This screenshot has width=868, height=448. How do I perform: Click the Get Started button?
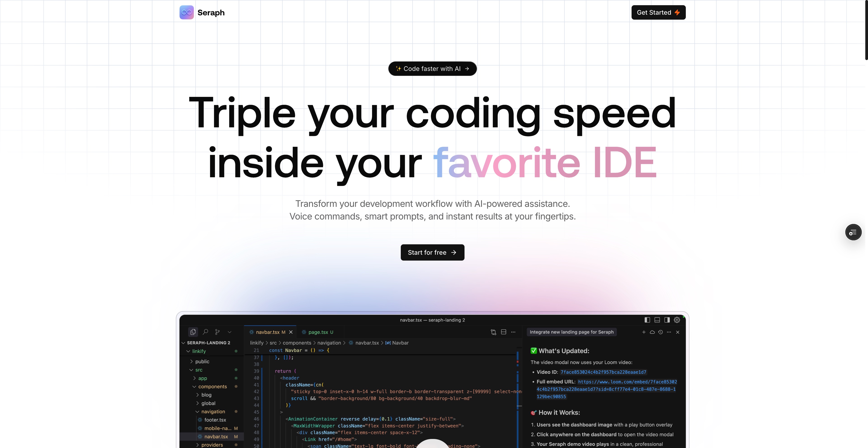click(x=658, y=12)
